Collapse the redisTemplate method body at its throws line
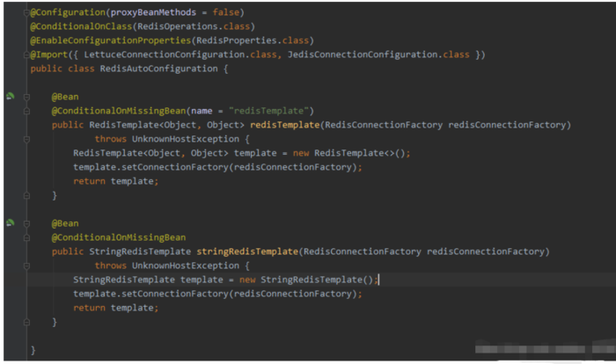 point(26,139)
